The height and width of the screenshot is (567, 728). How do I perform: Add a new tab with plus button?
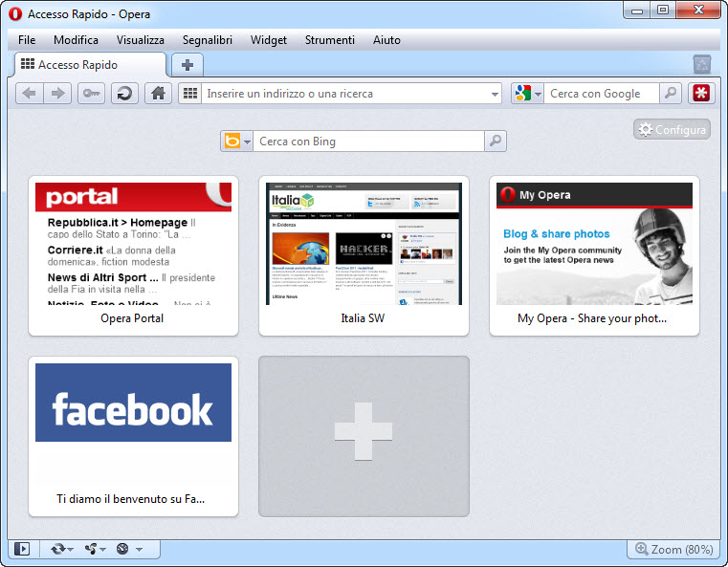coord(188,65)
